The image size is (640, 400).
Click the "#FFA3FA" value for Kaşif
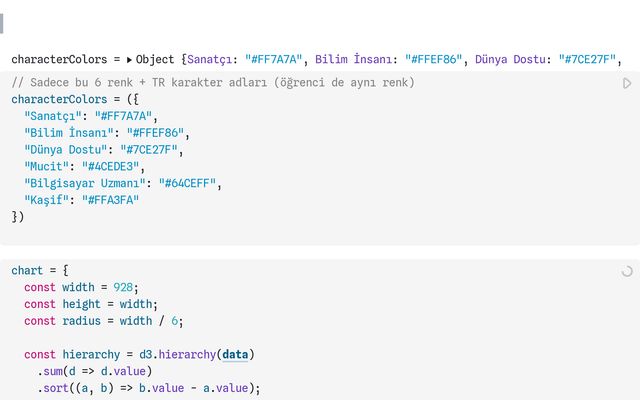point(110,201)
